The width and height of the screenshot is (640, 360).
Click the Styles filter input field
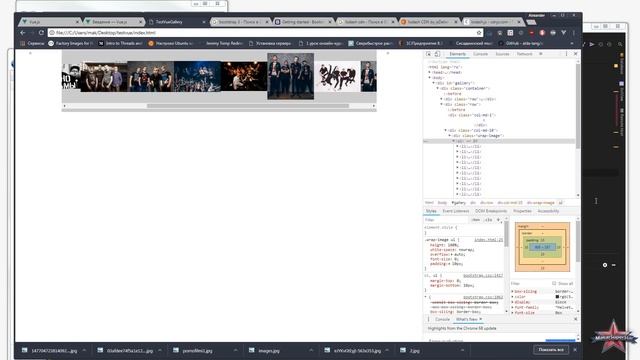coord(447,220)
